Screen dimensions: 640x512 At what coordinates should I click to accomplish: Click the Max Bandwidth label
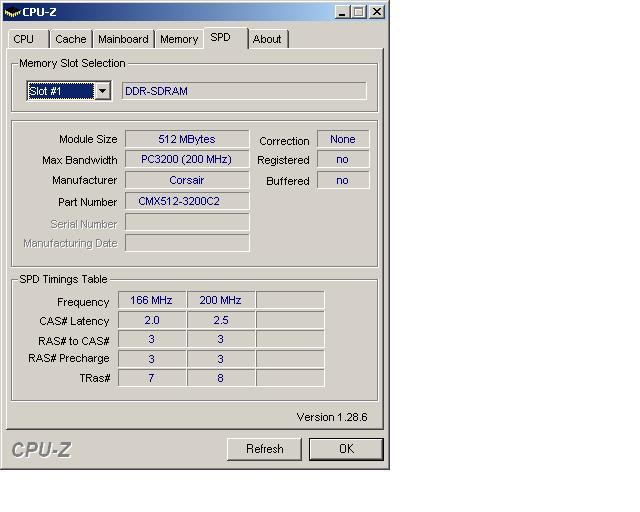(x=80, y=160)
